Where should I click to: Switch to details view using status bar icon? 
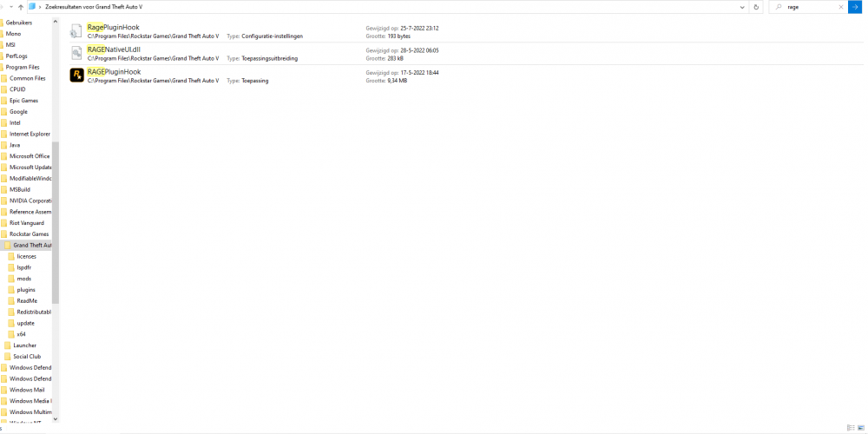(851, 427)
